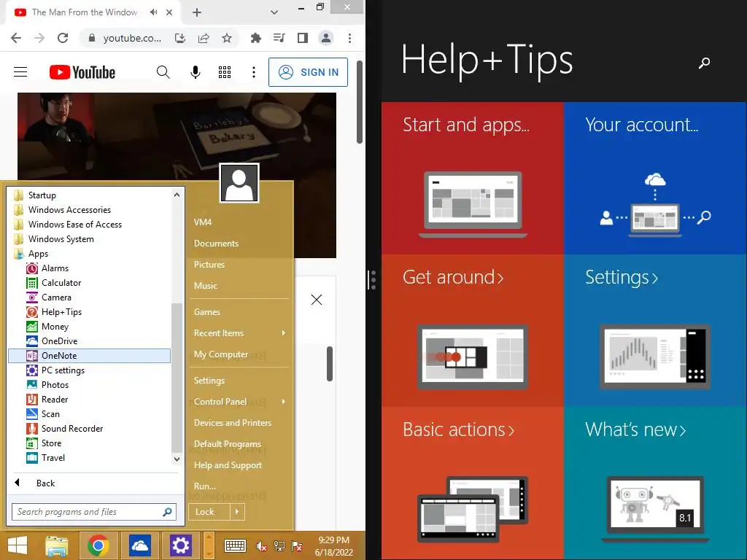The width and height of the screenshot is (747, 560).
Task: Open Chrome's tab search dropdown chevron
Action: 274,12
